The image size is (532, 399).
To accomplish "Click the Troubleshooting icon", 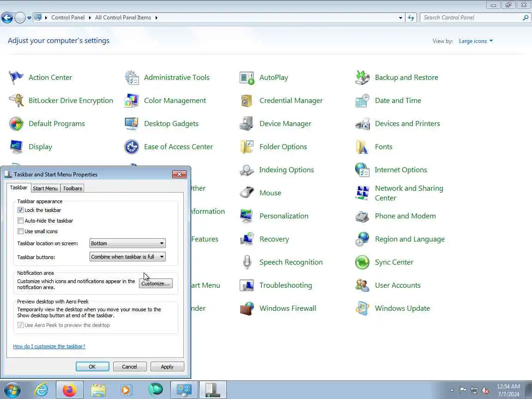I will point(247,285).
